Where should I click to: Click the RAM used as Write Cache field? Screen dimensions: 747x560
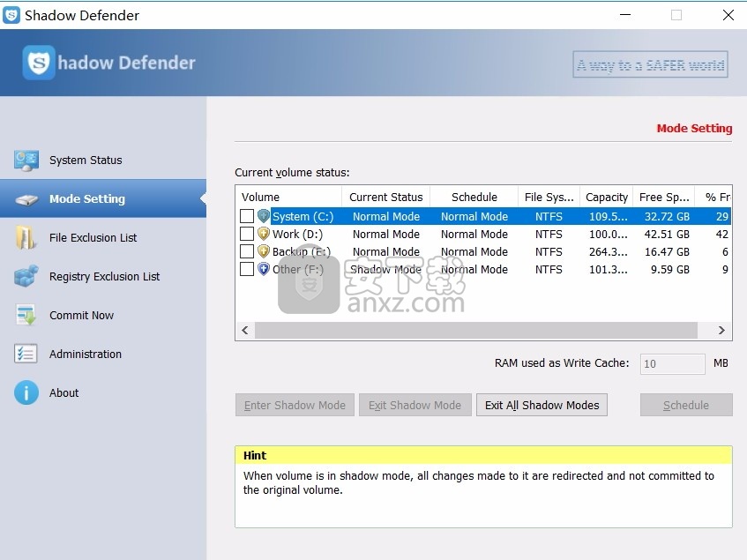pyautogui.click(x=673, y=364)
